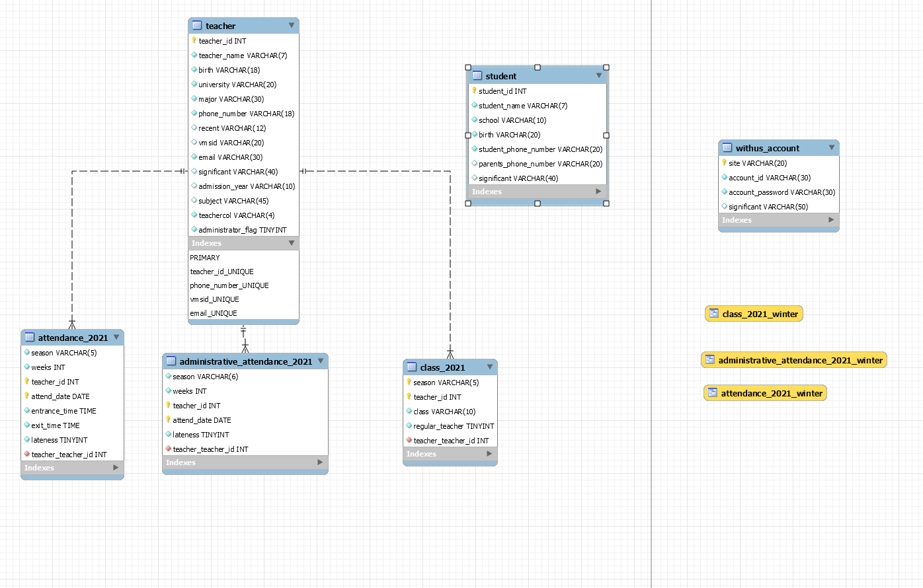The image size is (923, 588).
Task: Click the attendance_2021 table icon
Action: pos(30,338)
